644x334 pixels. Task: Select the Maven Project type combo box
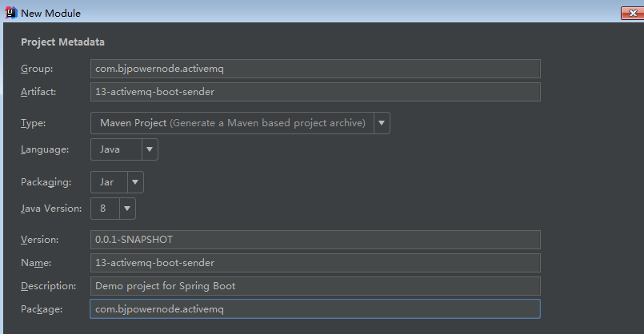click(x=232, y=123)
